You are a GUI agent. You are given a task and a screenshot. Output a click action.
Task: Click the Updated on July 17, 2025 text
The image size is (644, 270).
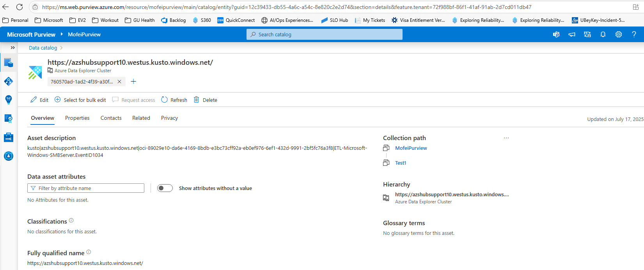[x=616, y=119]
